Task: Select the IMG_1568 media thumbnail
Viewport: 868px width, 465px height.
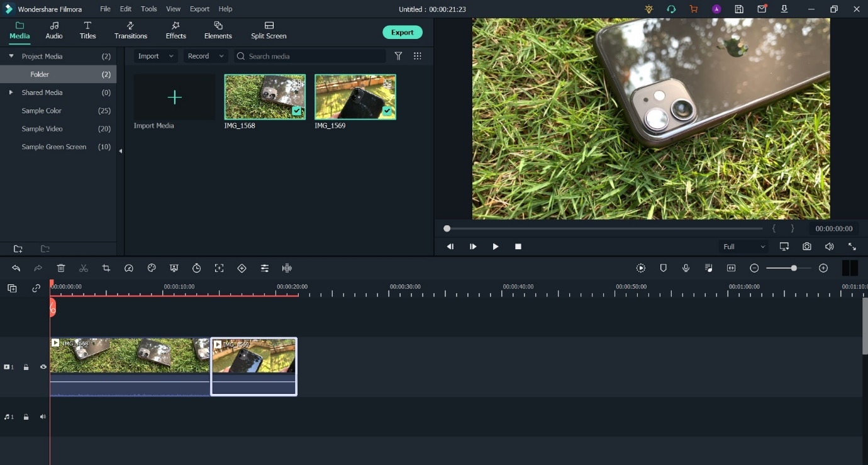Action: point(265,97)
